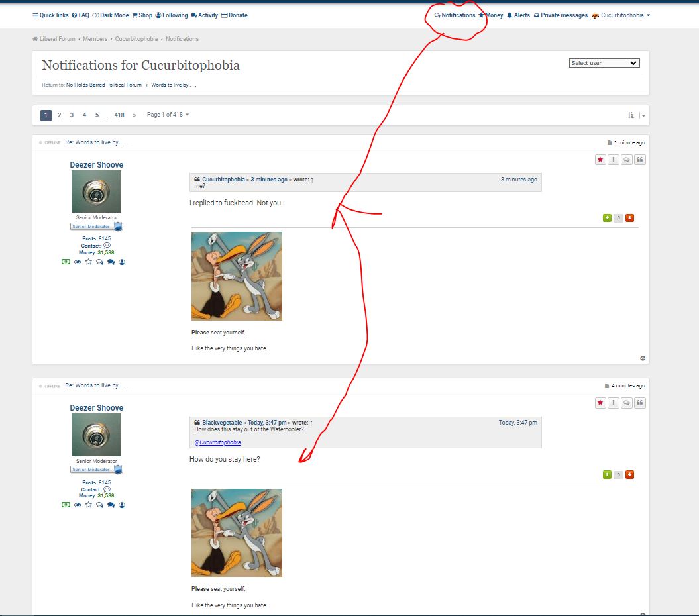This screenshot has height=616, width=699.
Task: Open Contact bubble in second Deezer Shoove profile
Action: [107, 489]
